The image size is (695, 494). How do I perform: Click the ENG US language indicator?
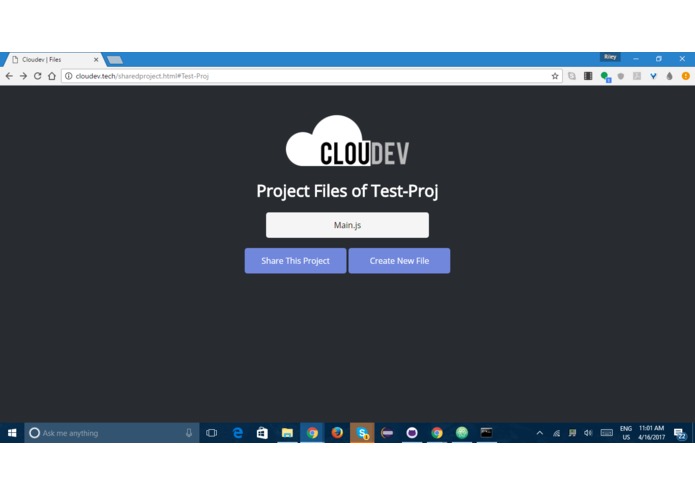(x=626, y=433)
